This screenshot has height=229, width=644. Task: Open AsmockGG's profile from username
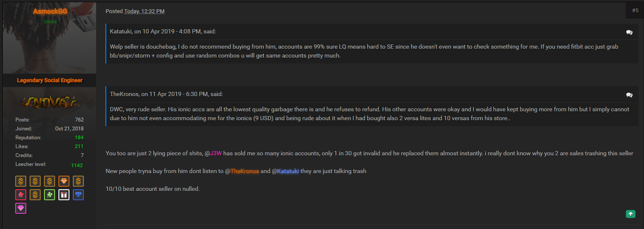50,11
